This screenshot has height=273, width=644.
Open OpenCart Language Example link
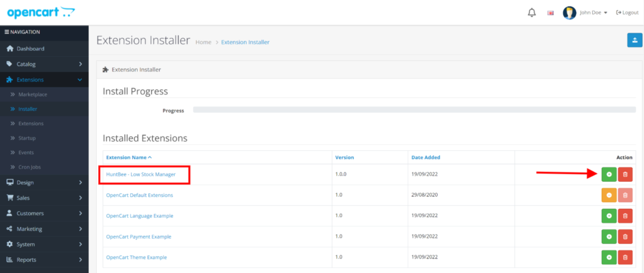pyautogui.click(x=140, y=216)
